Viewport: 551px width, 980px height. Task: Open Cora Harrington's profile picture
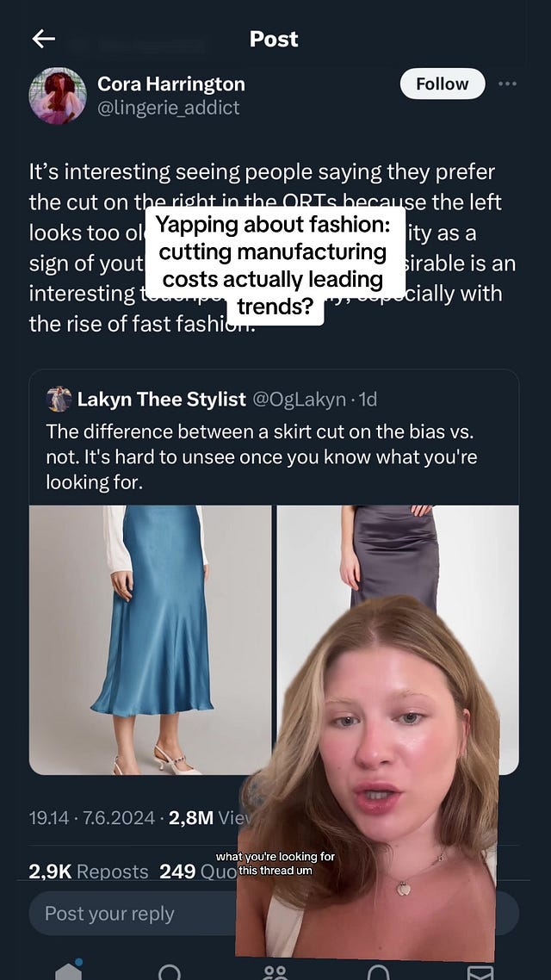(x=58, y=96)
